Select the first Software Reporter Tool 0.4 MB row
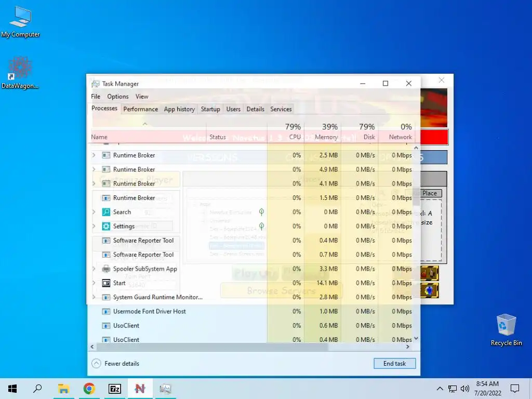This screenshot has height=399, width=532. pyautogui.click(x=252, y=241)
